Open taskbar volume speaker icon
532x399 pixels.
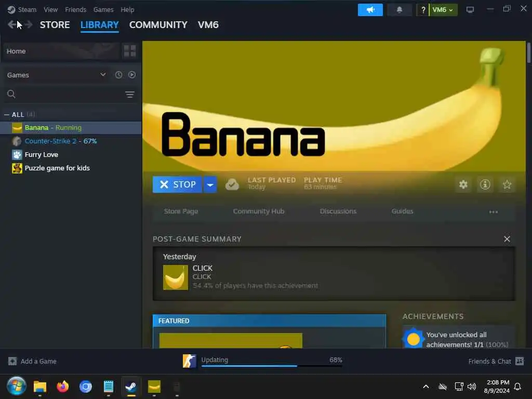(472, 387)
